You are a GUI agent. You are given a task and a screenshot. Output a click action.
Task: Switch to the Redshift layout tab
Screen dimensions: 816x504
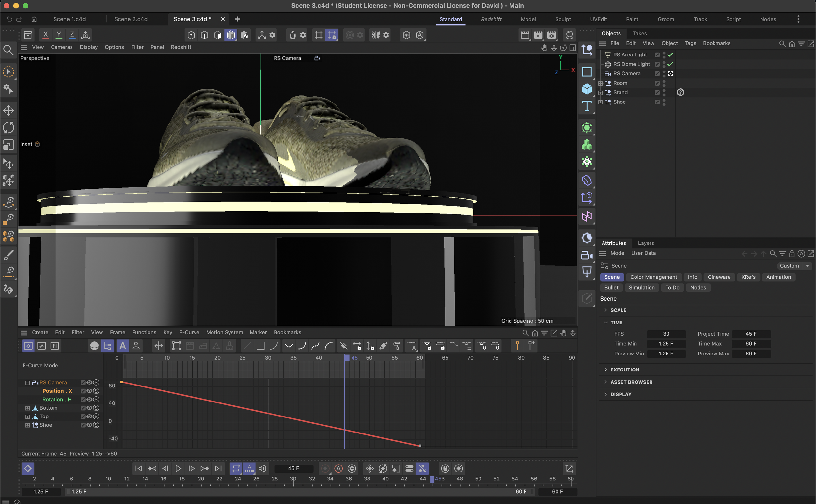point(491,19)
